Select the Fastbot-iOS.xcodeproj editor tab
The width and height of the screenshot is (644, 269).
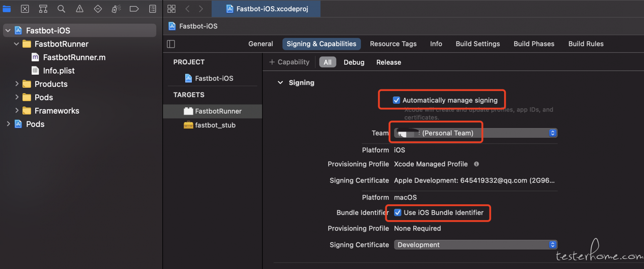click(x=266, y=9)
